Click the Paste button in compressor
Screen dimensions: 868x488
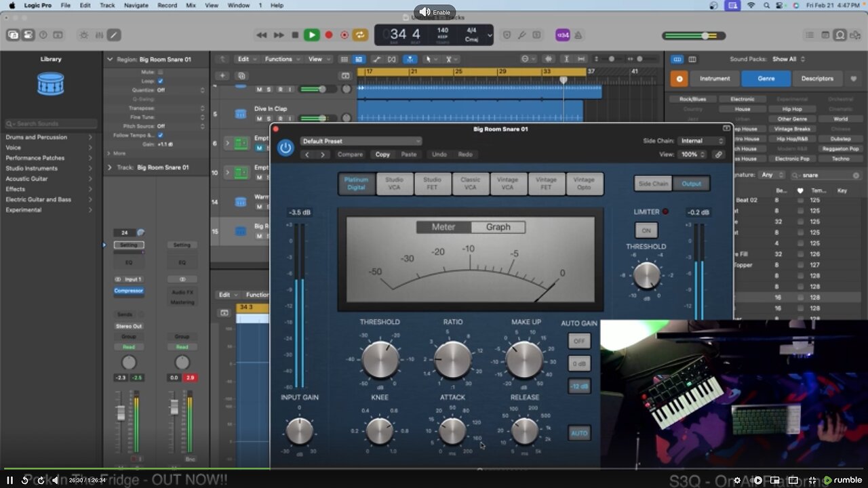click(409, 155)
